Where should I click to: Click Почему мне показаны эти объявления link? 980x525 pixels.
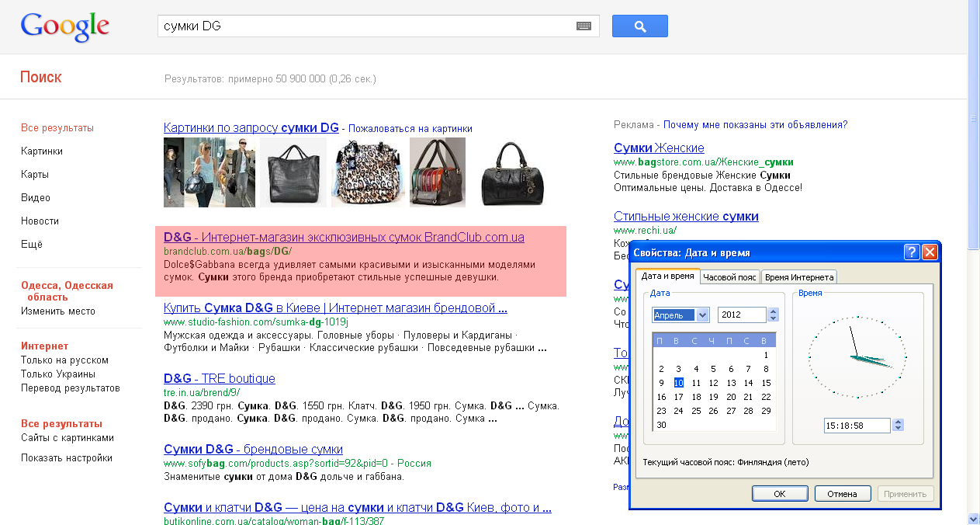click(755, 125)
